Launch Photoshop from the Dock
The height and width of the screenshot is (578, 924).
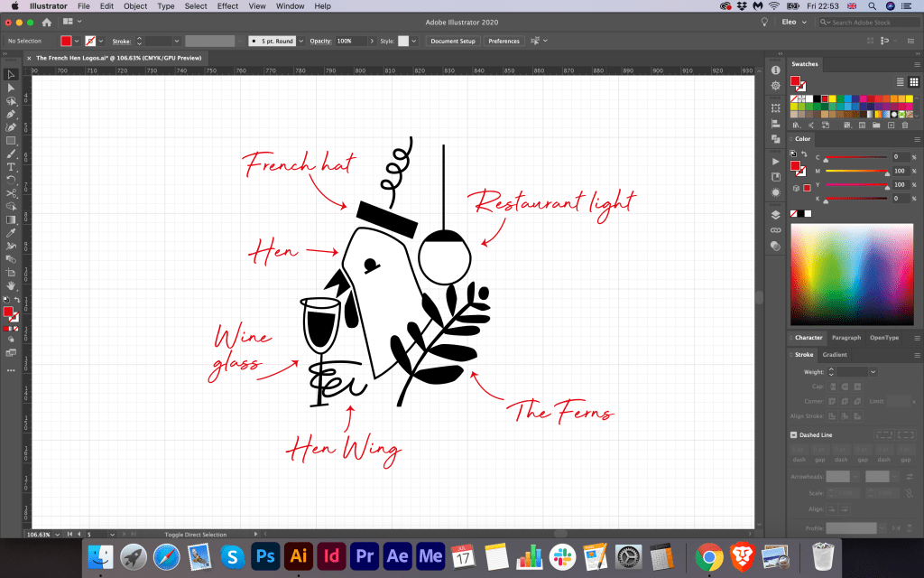(x=265, y=555)
